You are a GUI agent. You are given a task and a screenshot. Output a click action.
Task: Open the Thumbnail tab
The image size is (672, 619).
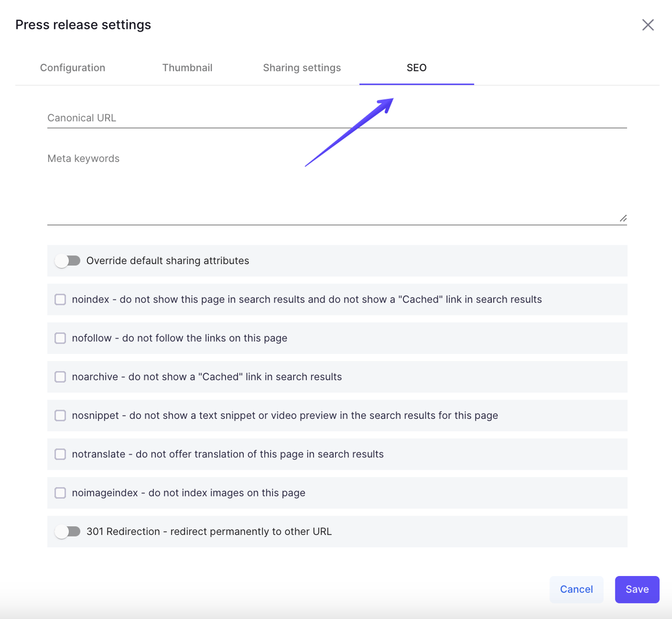(x=188, y=67)
